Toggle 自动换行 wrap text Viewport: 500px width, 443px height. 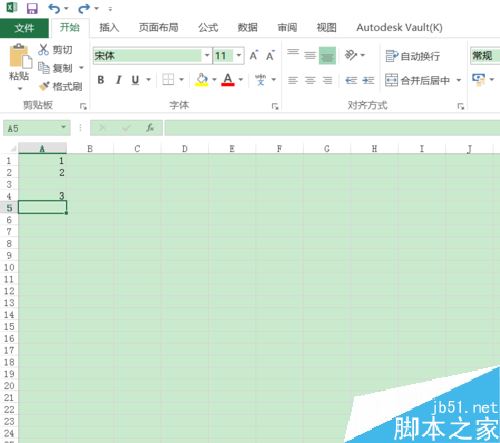pyautogui.click(x=413, y=56)
